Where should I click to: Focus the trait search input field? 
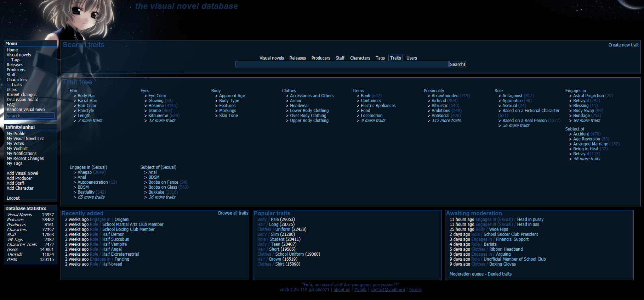pyautogui.click(x=342, y=64)
